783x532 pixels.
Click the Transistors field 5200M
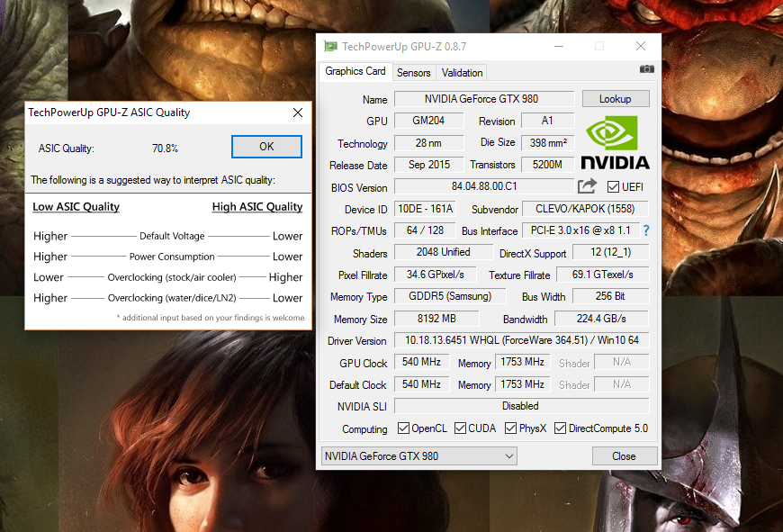tap(547, 165)
